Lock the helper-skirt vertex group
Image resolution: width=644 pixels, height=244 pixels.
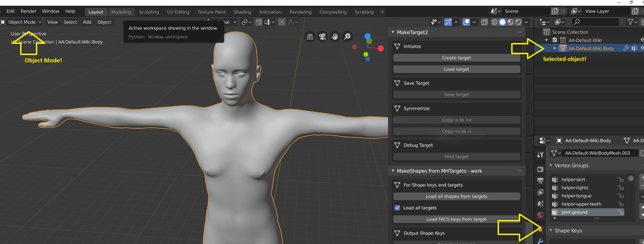click(621, 179)
